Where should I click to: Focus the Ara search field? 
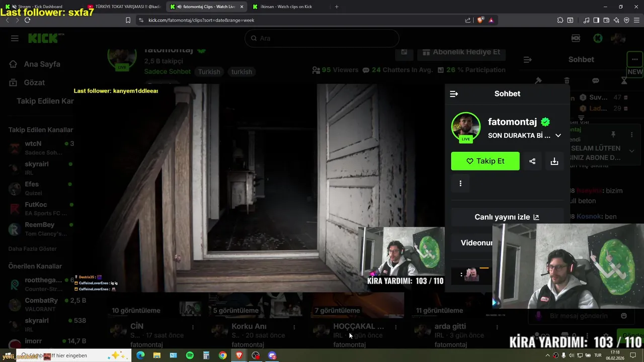(x=322, y=38)
